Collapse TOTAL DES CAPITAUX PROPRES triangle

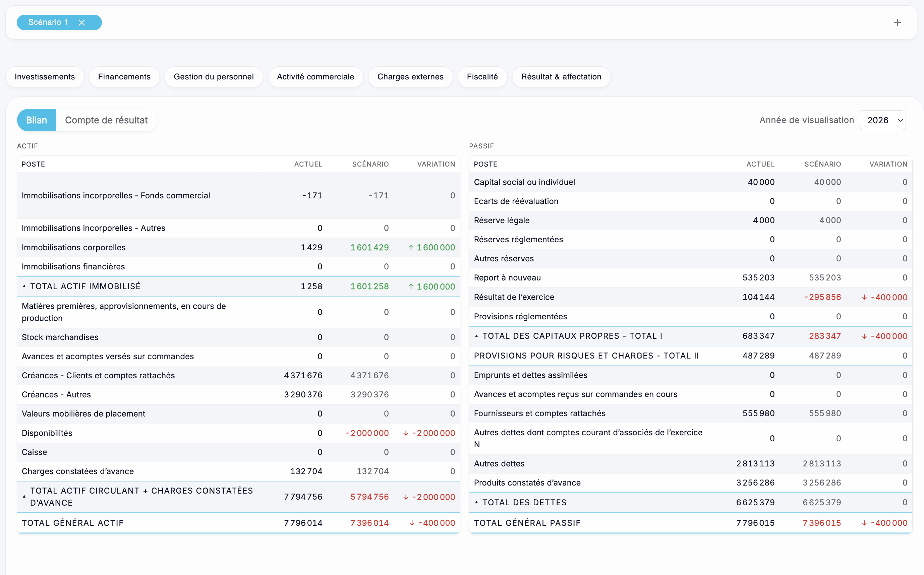tap(476, 336)
